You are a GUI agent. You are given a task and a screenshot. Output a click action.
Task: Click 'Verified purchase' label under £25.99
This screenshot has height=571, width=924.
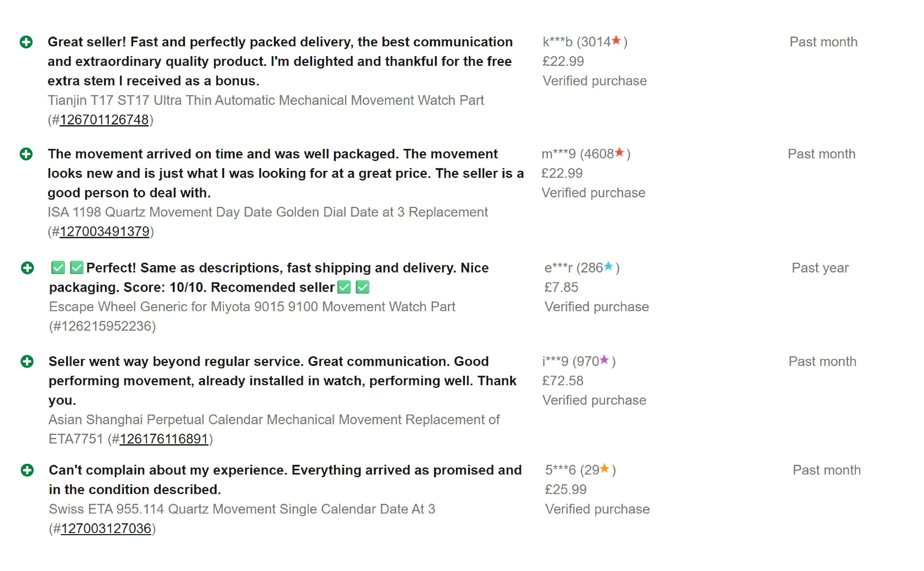click(x=597, y=509)
